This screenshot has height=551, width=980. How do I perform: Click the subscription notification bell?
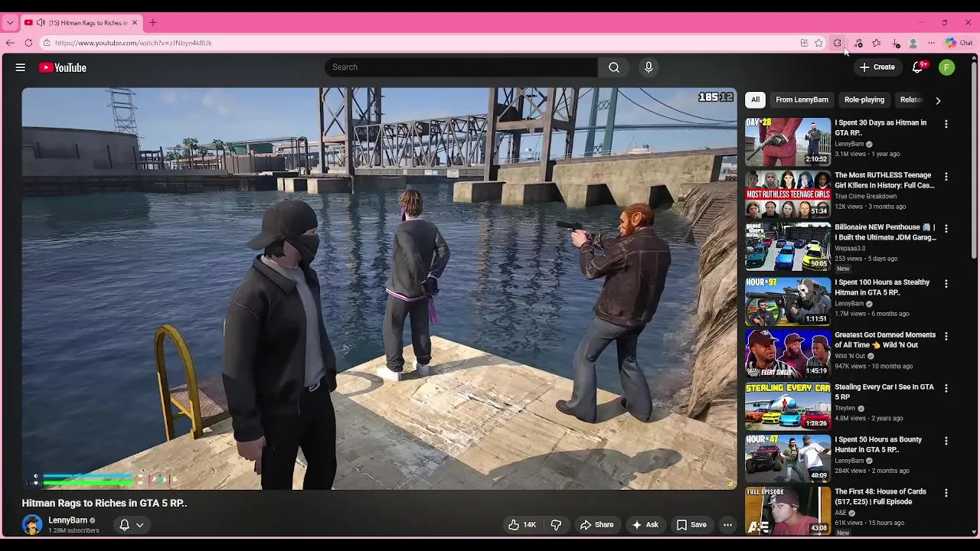[124, 525]
